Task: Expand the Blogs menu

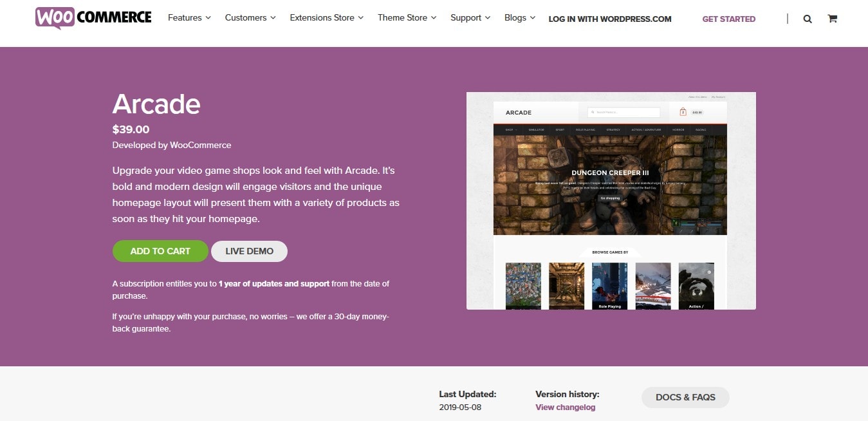Action: click(x=520, y=18)
